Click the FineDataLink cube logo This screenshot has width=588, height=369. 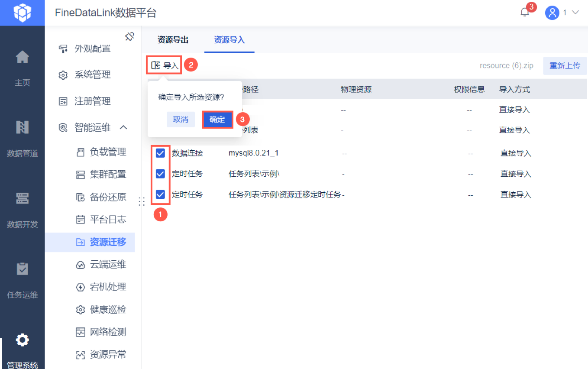pyautogui.click(x=22, y=13)
